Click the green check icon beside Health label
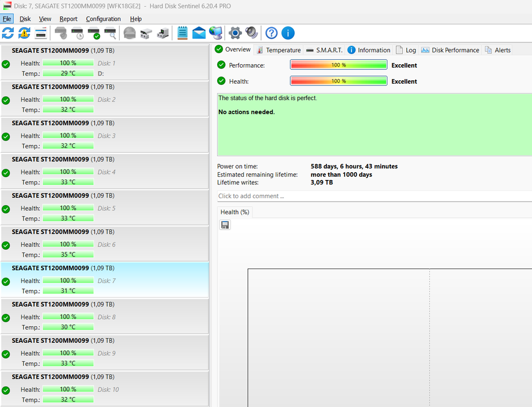This screenshot has width=532, height=407. (x=221, y=81)
